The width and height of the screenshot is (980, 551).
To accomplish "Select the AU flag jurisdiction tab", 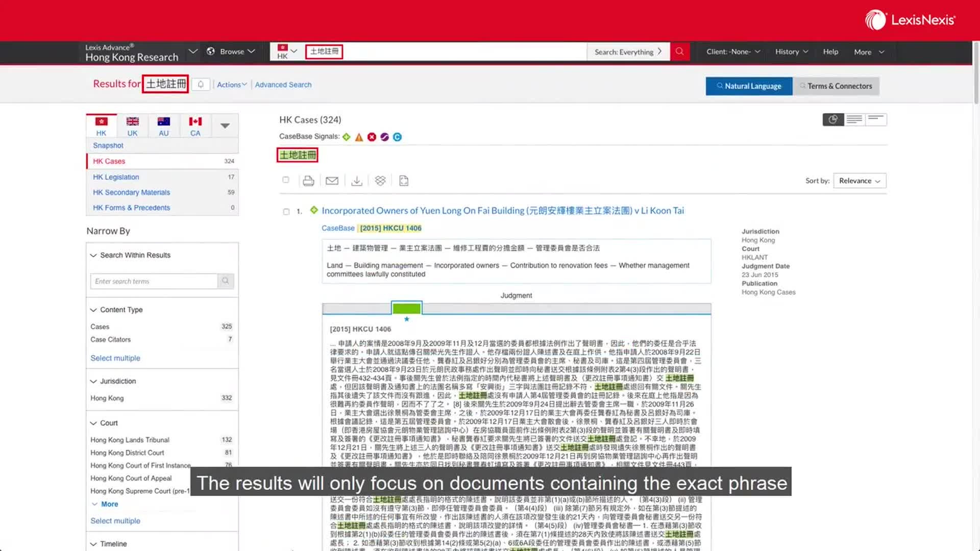I will [x=163, y=126].
